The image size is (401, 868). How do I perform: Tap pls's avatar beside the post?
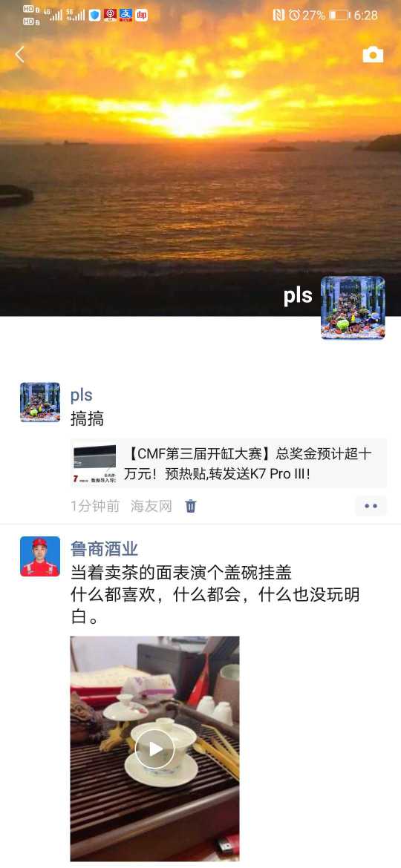(40, 402)
